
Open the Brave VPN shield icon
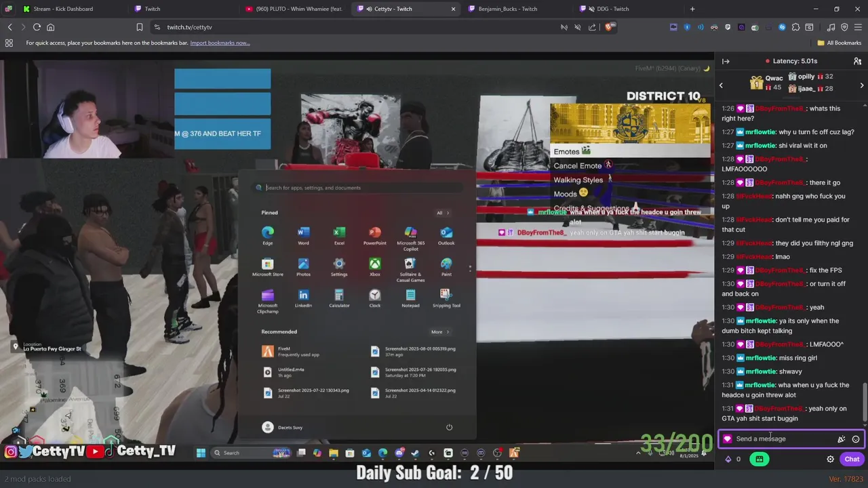click(x=844, y=27)
